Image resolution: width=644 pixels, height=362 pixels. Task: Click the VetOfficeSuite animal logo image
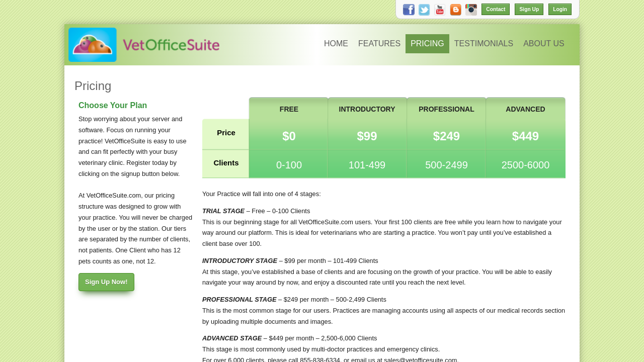pyautogui.click(x=93, y=45)
